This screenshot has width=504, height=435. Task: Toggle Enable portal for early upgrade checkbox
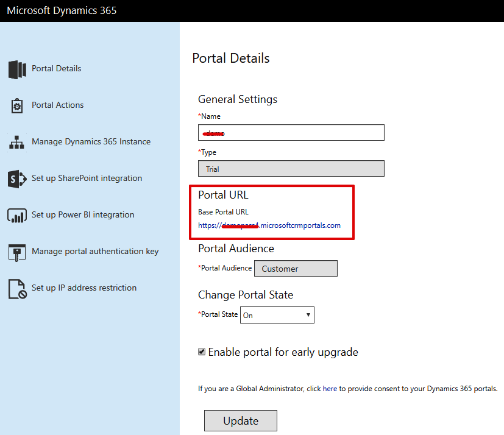(202, 352)
